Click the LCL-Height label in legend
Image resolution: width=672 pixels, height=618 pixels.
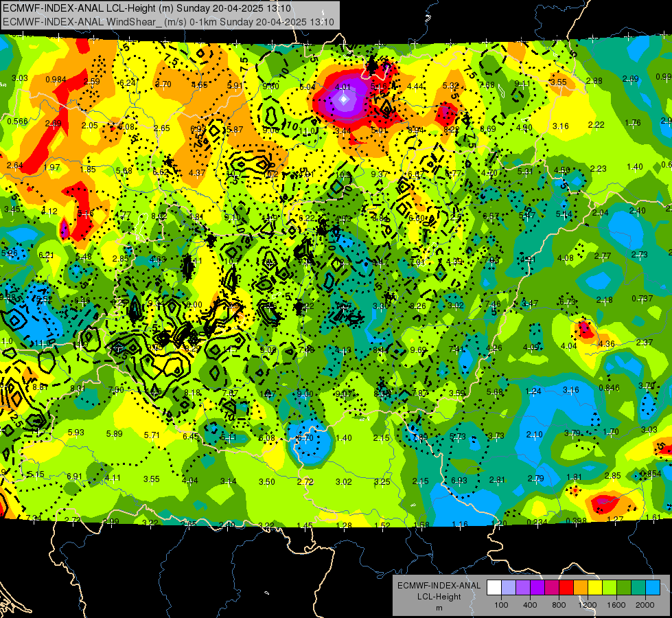pos(439,597)
